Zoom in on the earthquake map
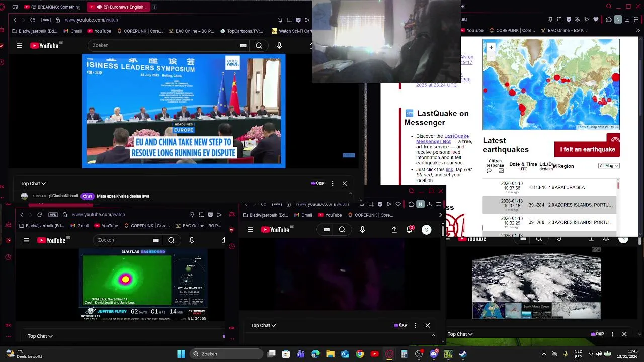This screenshot has width=644, height=362. pyautogui.click(x=491, y=47)
